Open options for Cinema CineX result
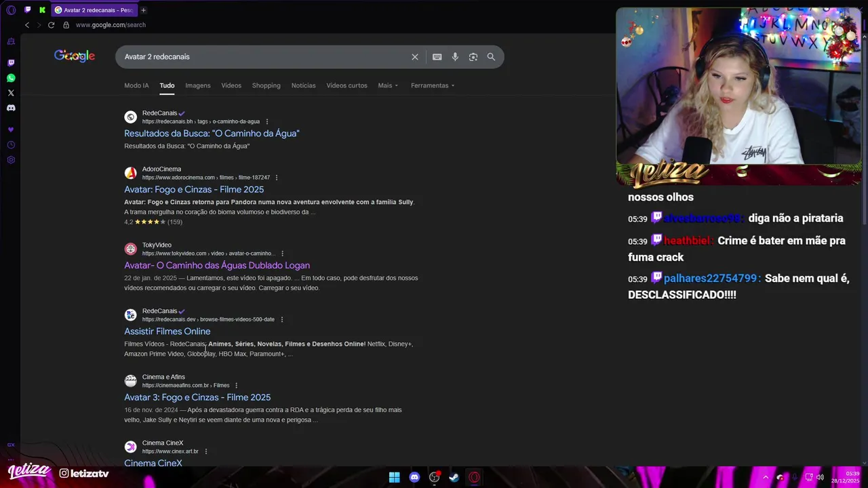 tap(206, 451)
